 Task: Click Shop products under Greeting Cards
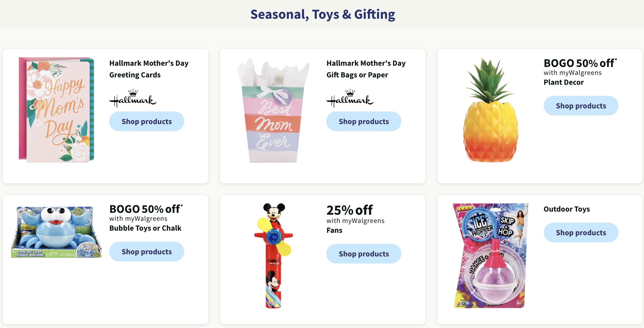coord(146,121)
